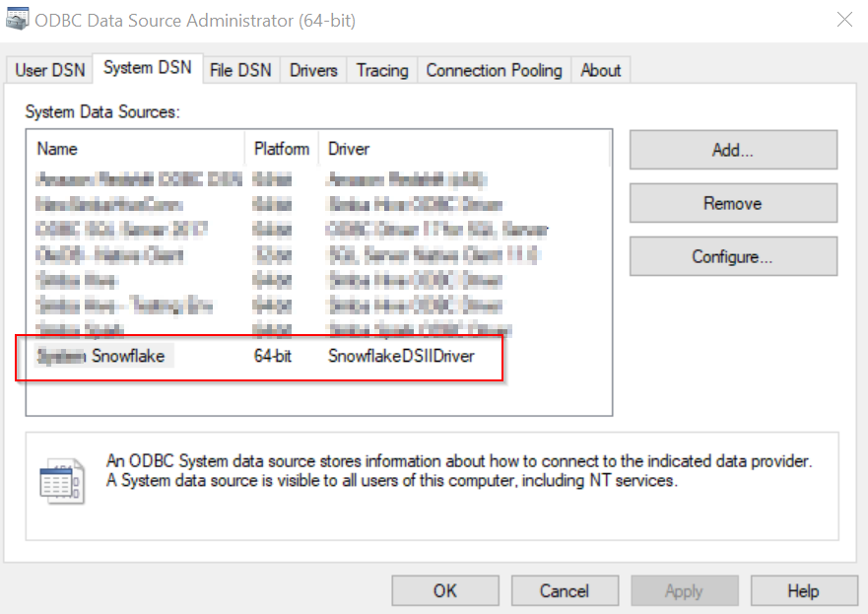
Task: Click the Cancel button
Action: pyautogui.click(x=565, y=590)
